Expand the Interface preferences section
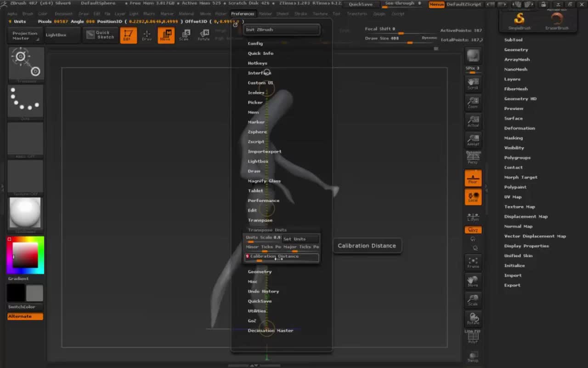Image resolution: width=588 pixels, height=368 pixels. coord(260,73)
